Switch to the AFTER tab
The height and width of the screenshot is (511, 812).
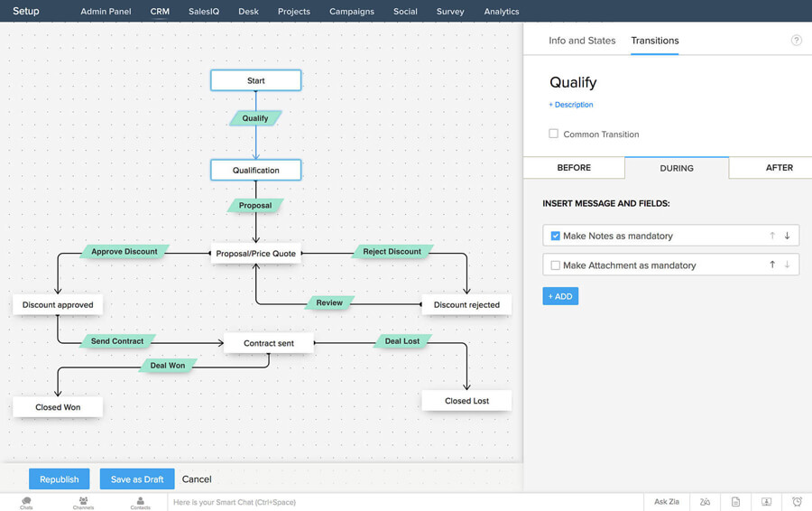779,168
